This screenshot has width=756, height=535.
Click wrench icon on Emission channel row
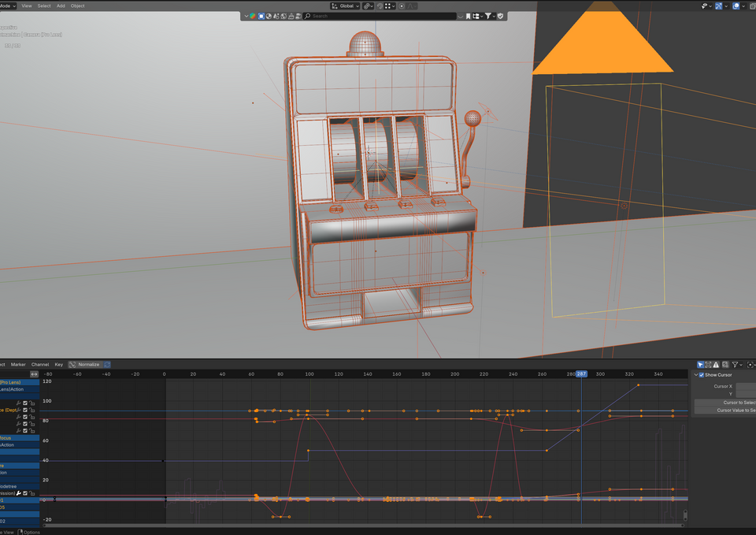coord(18,493)
